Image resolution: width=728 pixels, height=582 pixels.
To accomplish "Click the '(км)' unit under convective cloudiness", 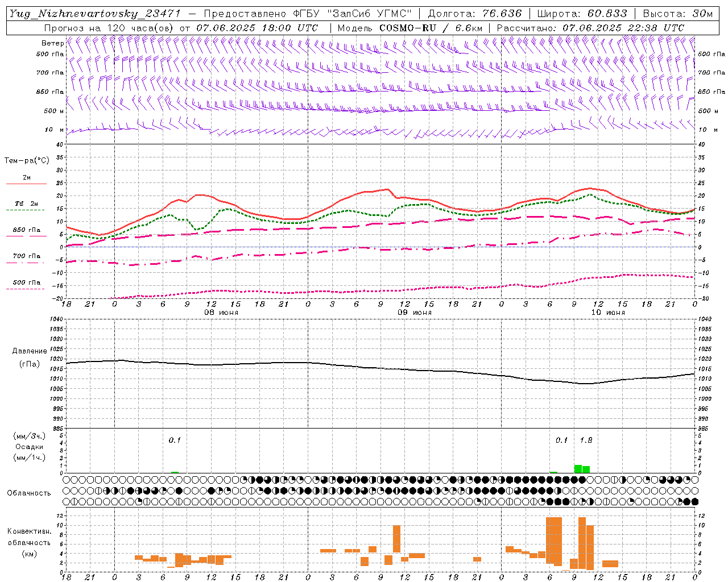I will point(29,554).
